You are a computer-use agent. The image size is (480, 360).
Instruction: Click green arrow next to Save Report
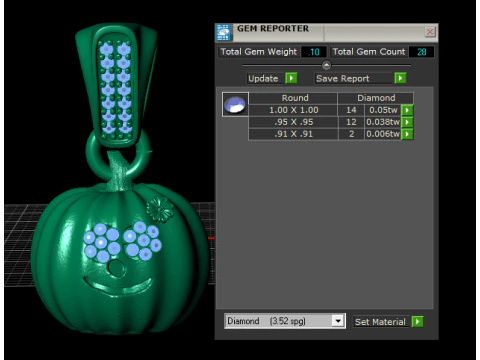pyautogui.click(x=400, y=78)
